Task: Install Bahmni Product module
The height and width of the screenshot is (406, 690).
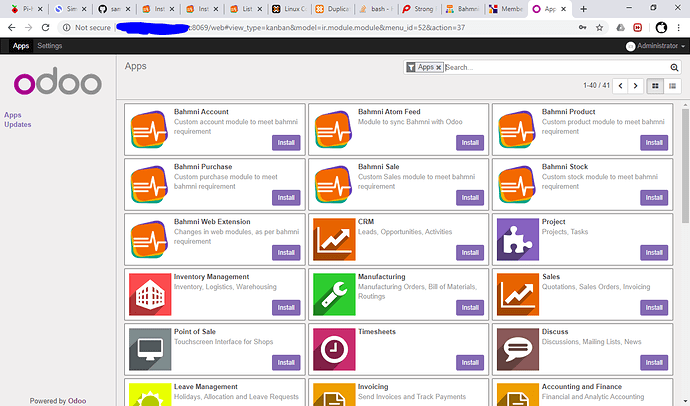Action: pyautogui.click(x=654, y=143)
